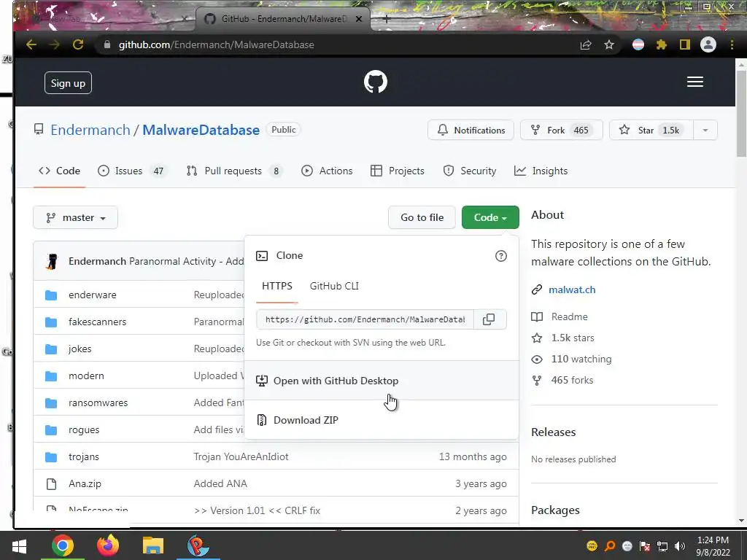This screenshot has height=560, width=747.
Task: Open the browser extensions puzzle icon
Action: pyautogui.click(x=661, y=44)
